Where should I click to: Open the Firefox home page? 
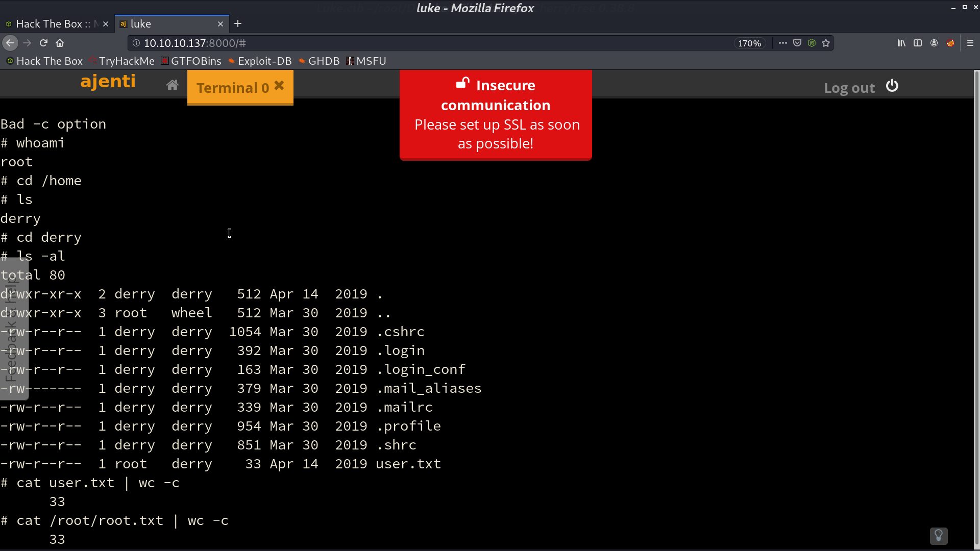(x=60, y=43)
